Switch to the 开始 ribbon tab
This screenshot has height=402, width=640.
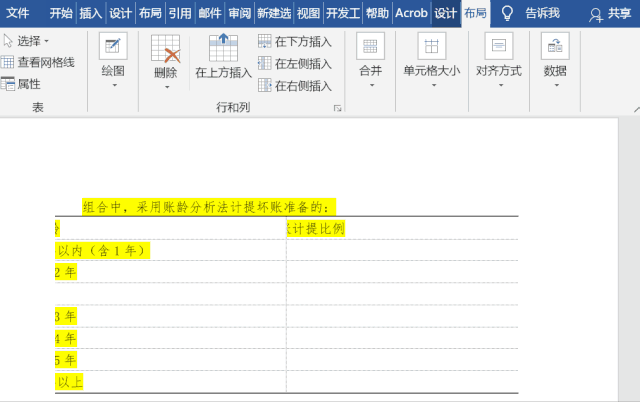(x=61, y=13)
